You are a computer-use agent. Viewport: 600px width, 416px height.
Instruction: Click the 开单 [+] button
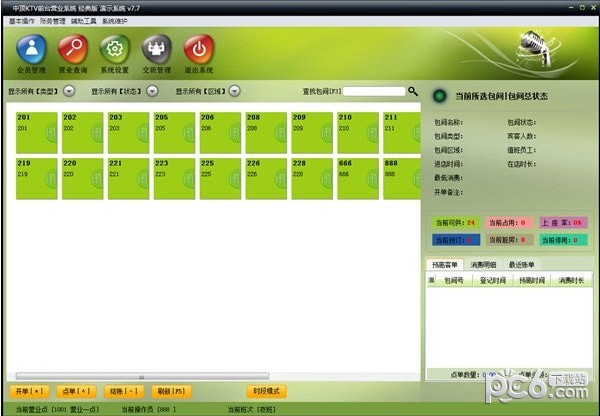[x=28, y=390]
